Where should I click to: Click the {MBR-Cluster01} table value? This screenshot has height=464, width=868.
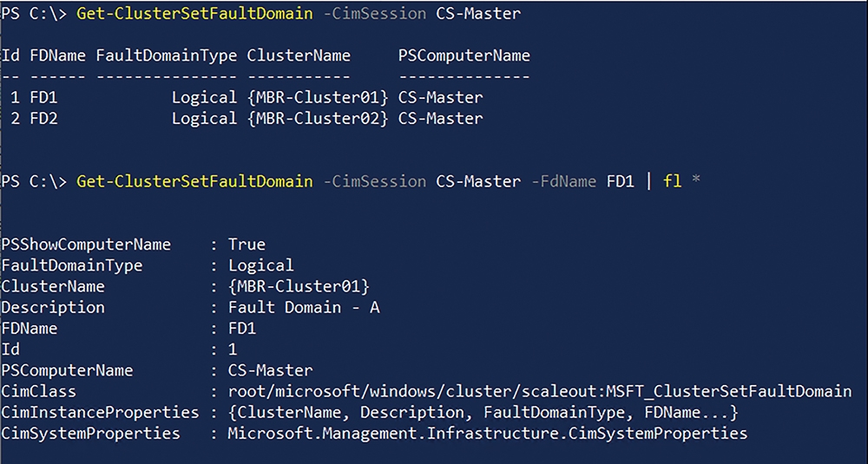click(x=318, y=97)
